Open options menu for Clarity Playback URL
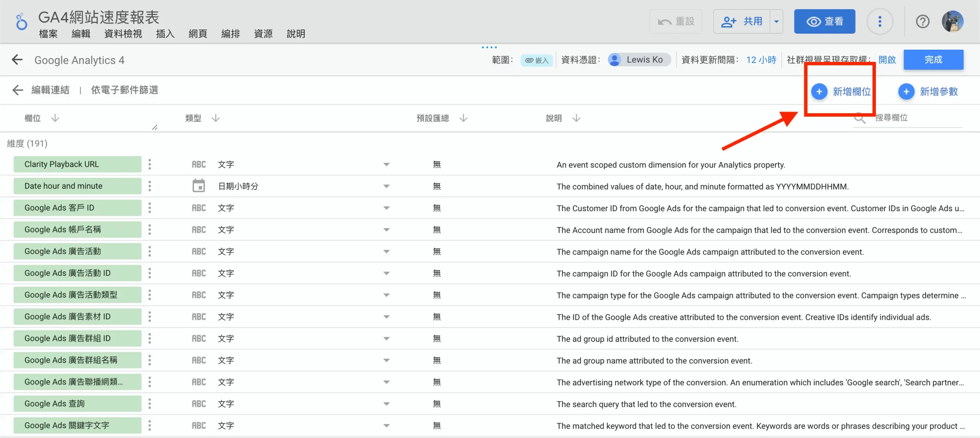Viewport: 980px width, 438px height. 150,164
